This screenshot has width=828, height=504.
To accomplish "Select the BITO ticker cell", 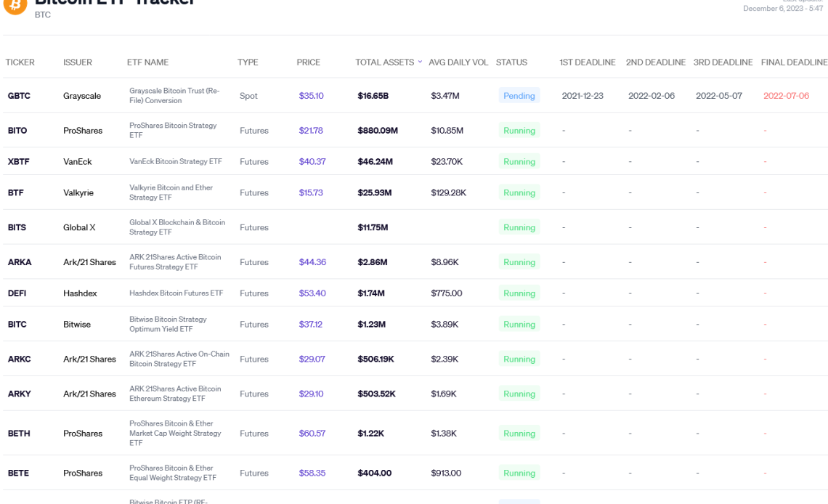I will [17, 130].
